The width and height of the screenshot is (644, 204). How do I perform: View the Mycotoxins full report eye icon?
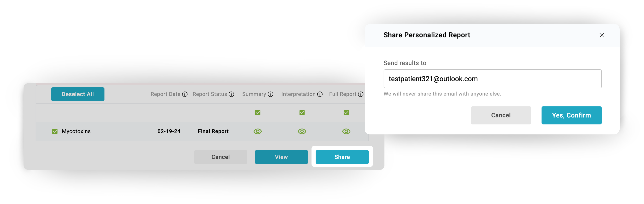(x=346, y=131)
